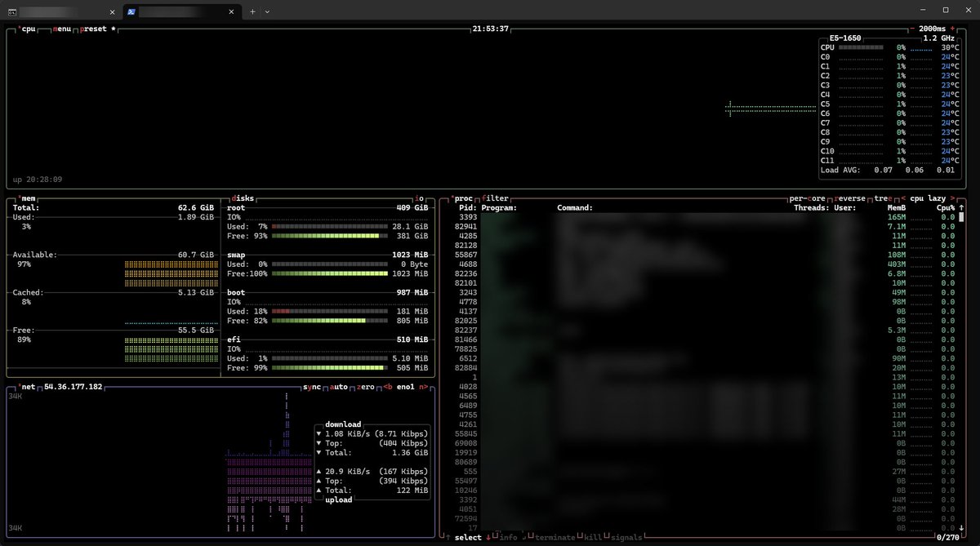Viewport: 980px width, 546px height.
Task: Toggle disks view in memory panel
Action: [x=243, y=198]
